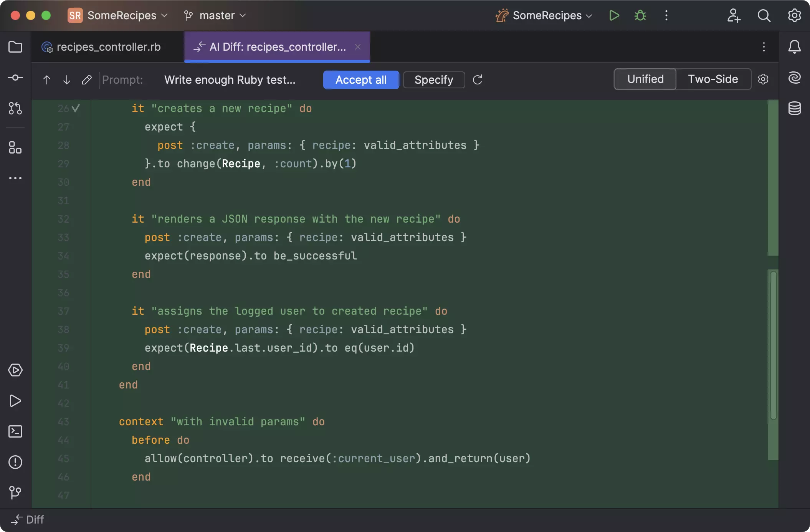Select the Run icon in the toolbar
The height and width of the screenshot is (532, 810).
pyautogui.click(x=614, y=15)
